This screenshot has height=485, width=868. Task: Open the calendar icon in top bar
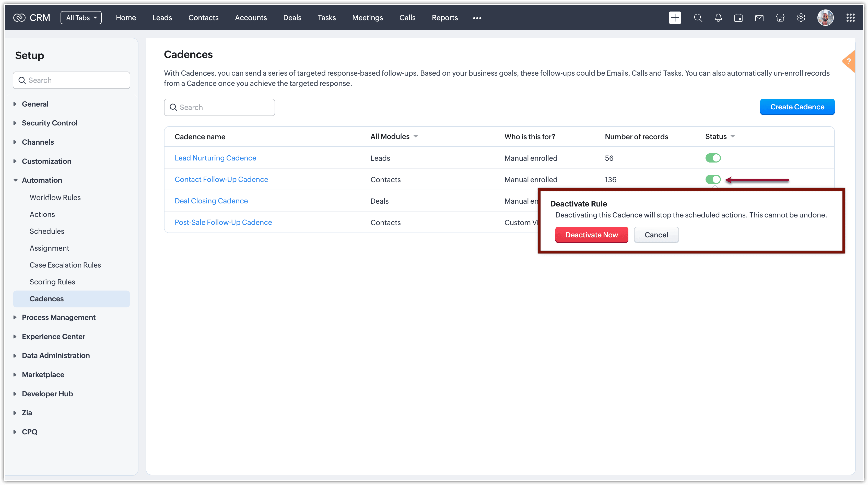738,18
